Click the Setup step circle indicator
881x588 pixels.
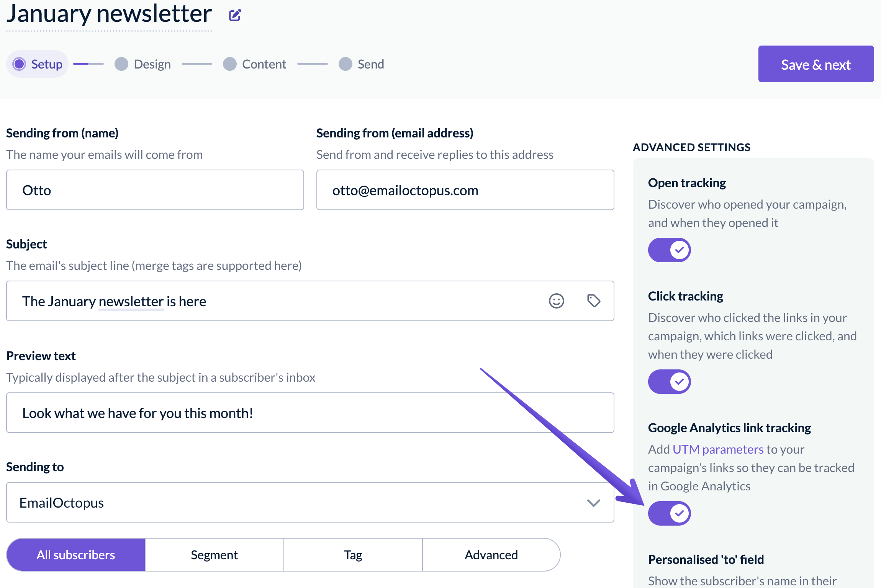[x=19, y=64]
